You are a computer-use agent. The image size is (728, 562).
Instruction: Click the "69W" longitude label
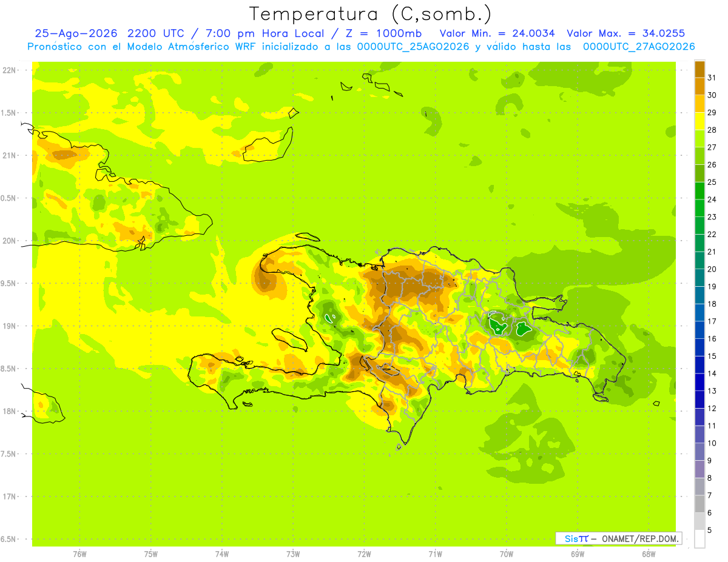[x=577, y=554]
